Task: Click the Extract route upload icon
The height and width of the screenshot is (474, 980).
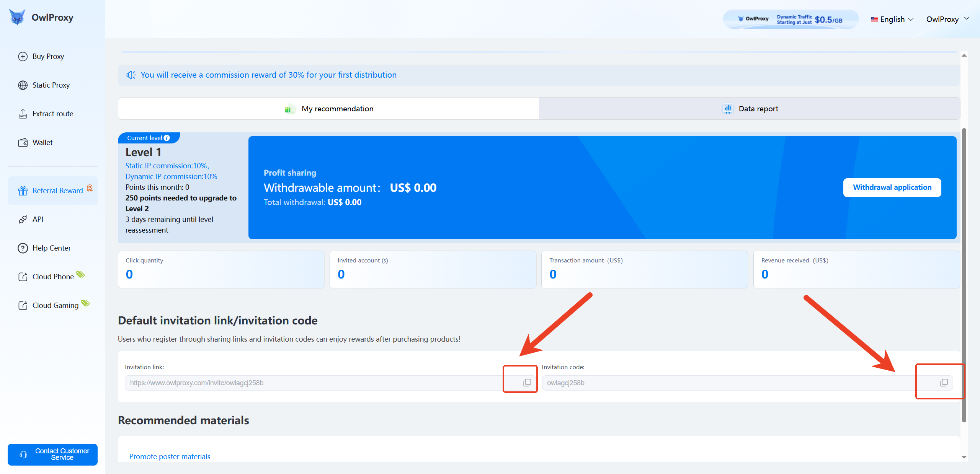Action: coord(23,114)
